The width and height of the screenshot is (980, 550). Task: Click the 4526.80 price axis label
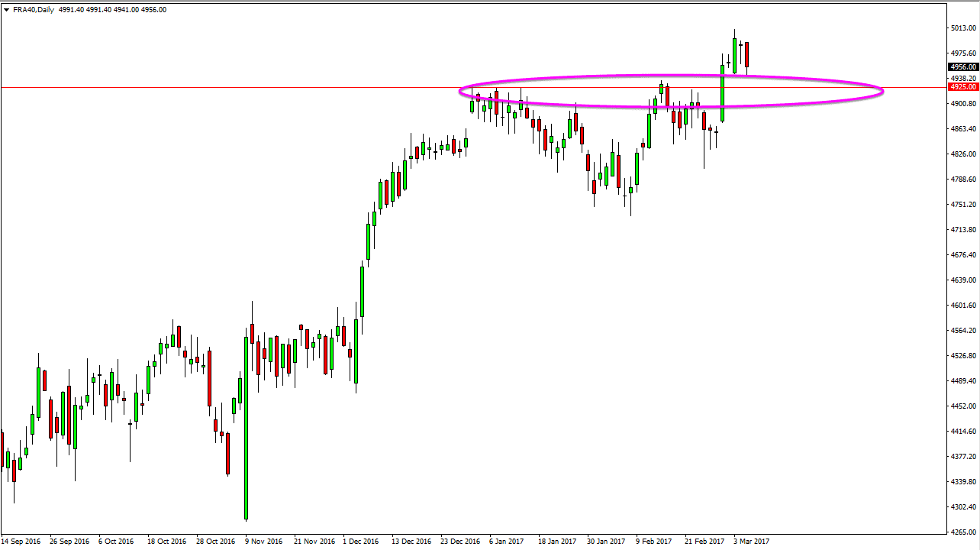964,356
